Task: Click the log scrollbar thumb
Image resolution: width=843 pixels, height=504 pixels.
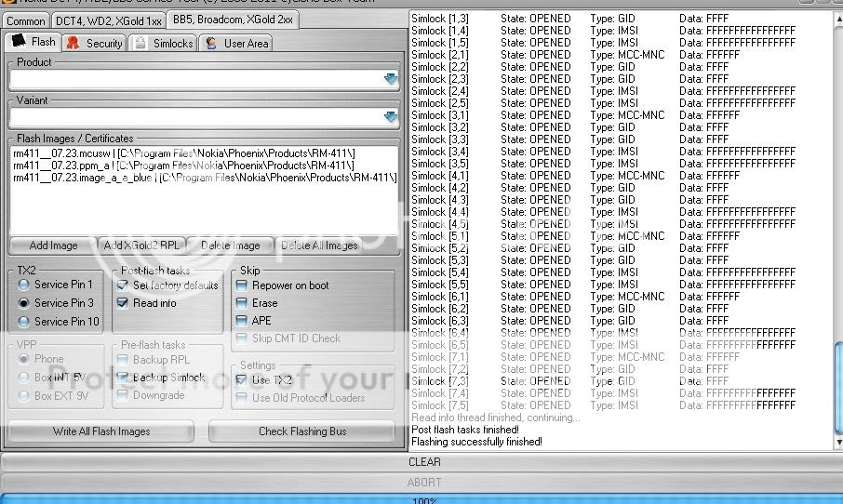Action: pos(838,388)
